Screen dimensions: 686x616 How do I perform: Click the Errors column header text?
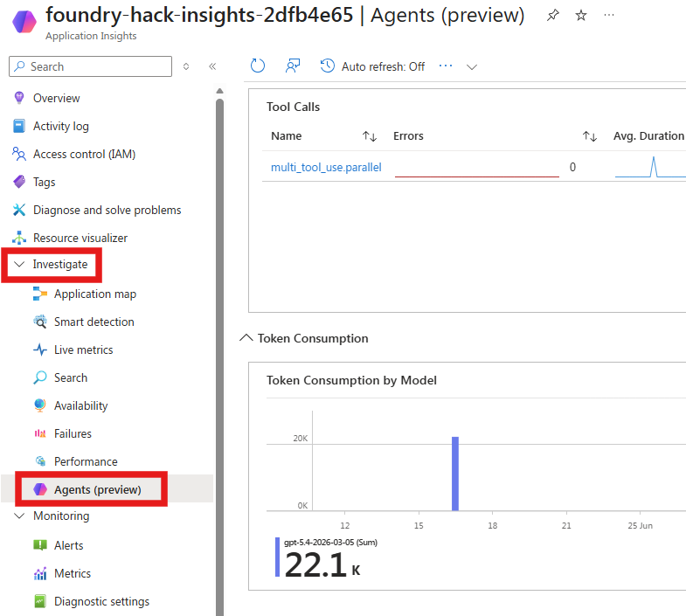pos(408,135)
